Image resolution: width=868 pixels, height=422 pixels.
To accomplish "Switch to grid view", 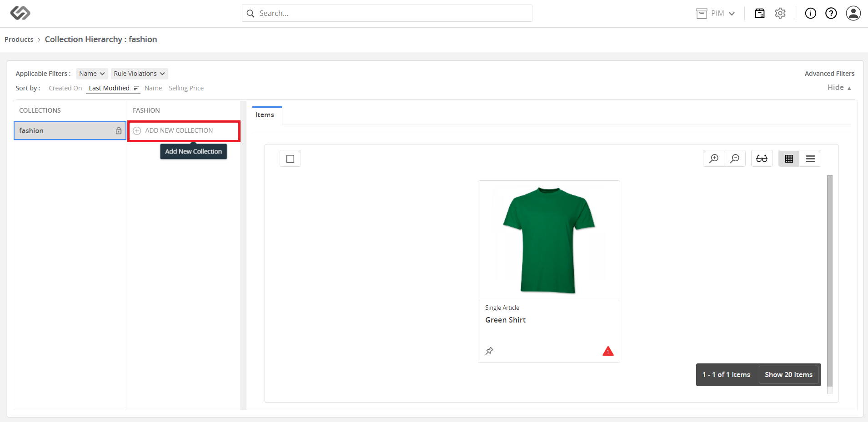I will pyautogui.click(x=789, y=159).
